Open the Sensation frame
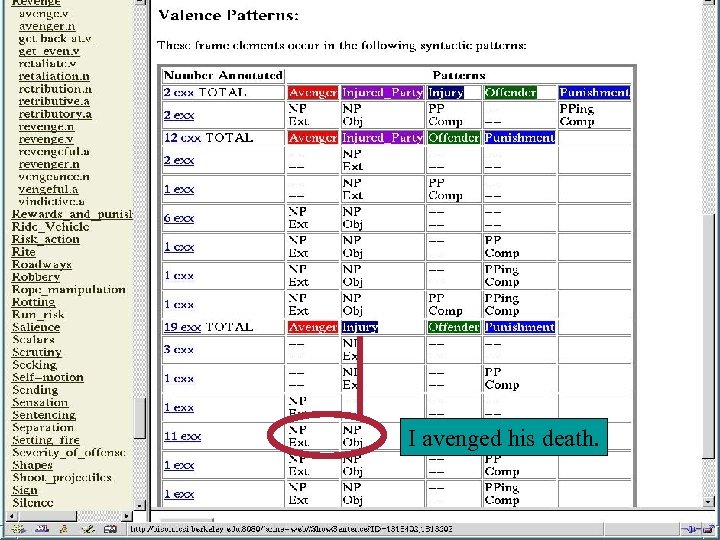This screenshot has width=720, height=540. (x=40, y=402)
